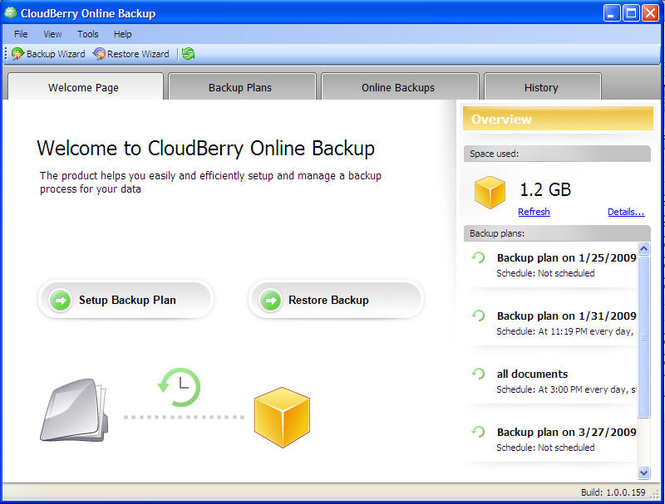The image size is (665, 504).
Task: Launch the Backup Wizard from the toolbar
Action: pos(48,54)
